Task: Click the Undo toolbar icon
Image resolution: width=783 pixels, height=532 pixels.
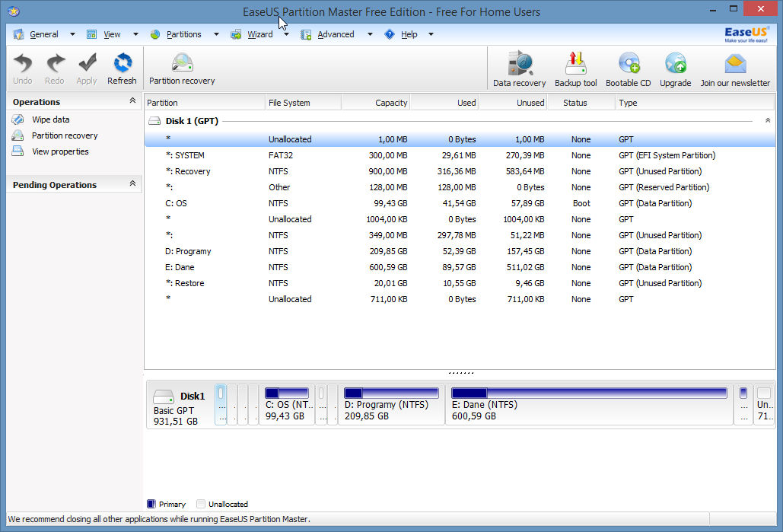Action: click(x=23, y=63)
